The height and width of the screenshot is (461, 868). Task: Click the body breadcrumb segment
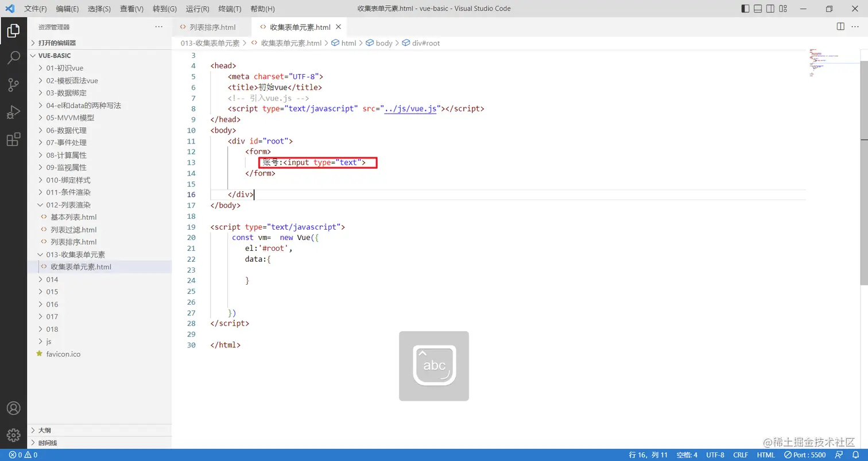(379, 43)
